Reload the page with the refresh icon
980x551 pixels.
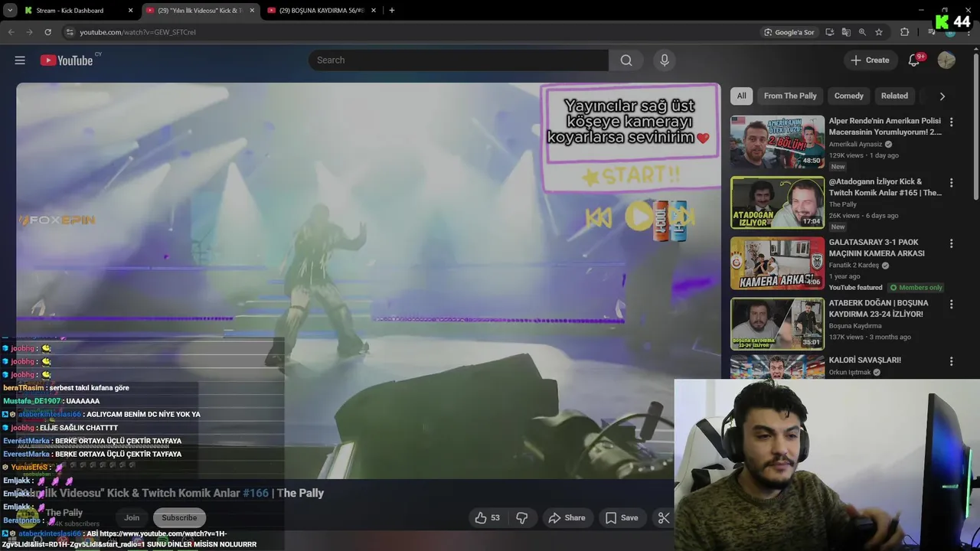48,32
